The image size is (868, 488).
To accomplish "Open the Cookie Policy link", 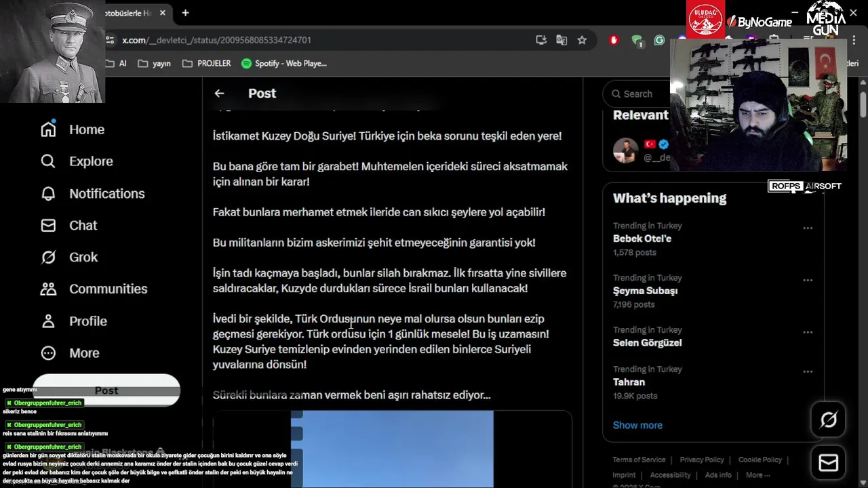I will pos(760,460).
